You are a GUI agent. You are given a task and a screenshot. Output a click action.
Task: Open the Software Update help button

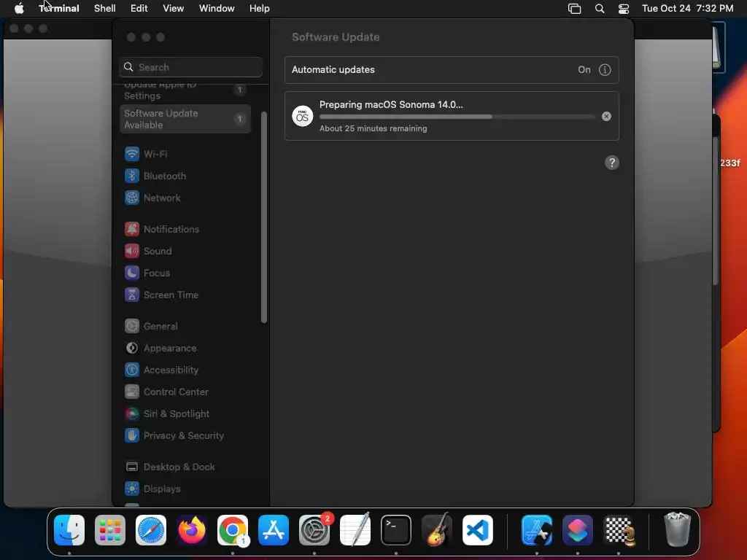pyautogui.click(x=612, y=163)
